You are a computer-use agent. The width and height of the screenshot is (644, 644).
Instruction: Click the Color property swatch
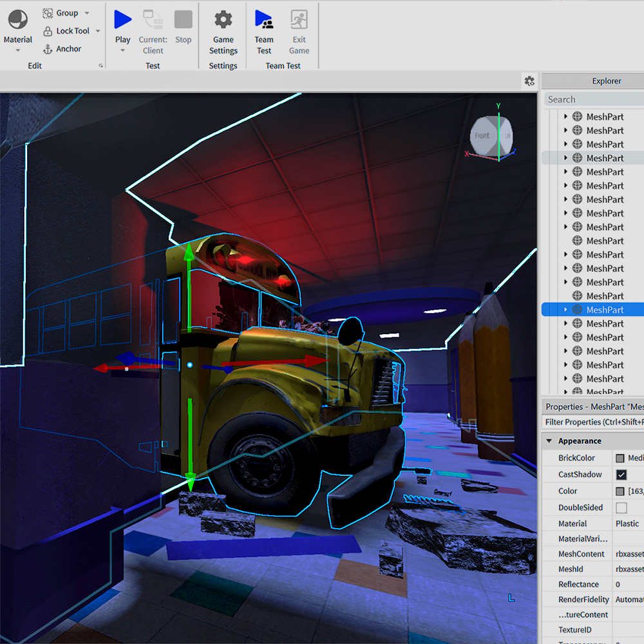(620, 491)
